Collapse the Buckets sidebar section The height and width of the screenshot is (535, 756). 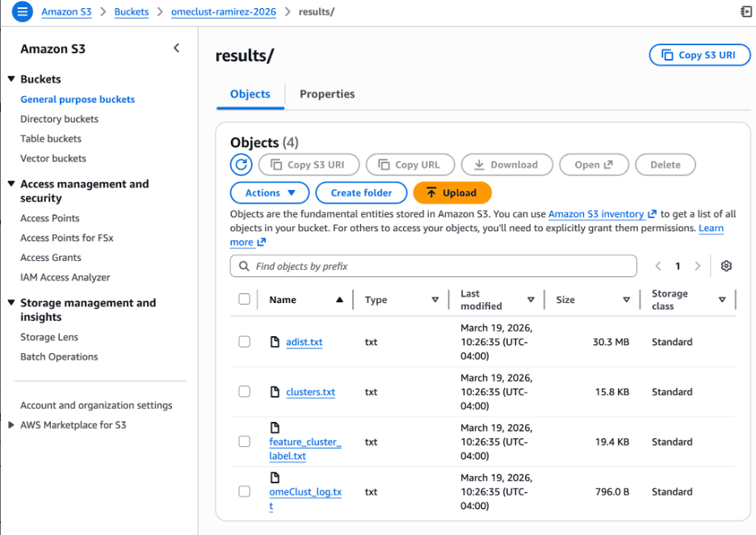tap(11, 78)
